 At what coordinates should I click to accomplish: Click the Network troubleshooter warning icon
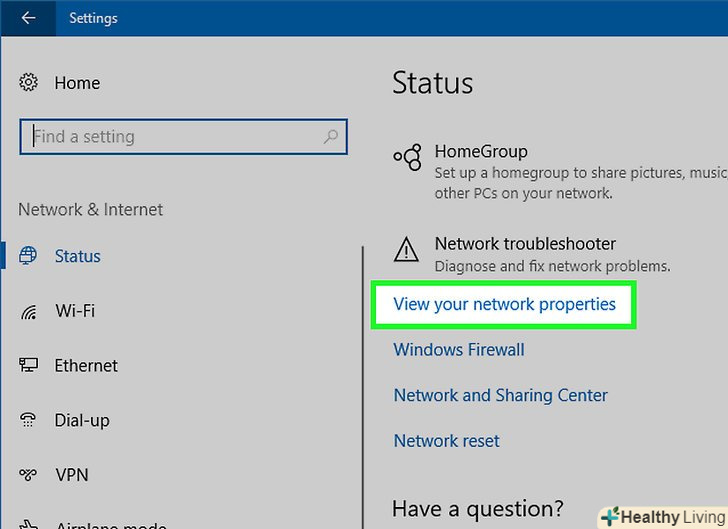click(407, 247)
